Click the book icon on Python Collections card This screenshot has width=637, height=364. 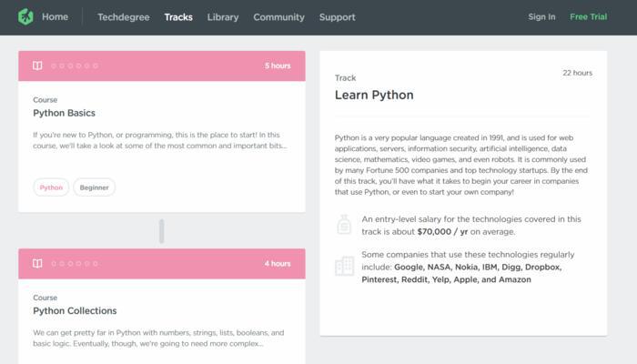point(37,264)
